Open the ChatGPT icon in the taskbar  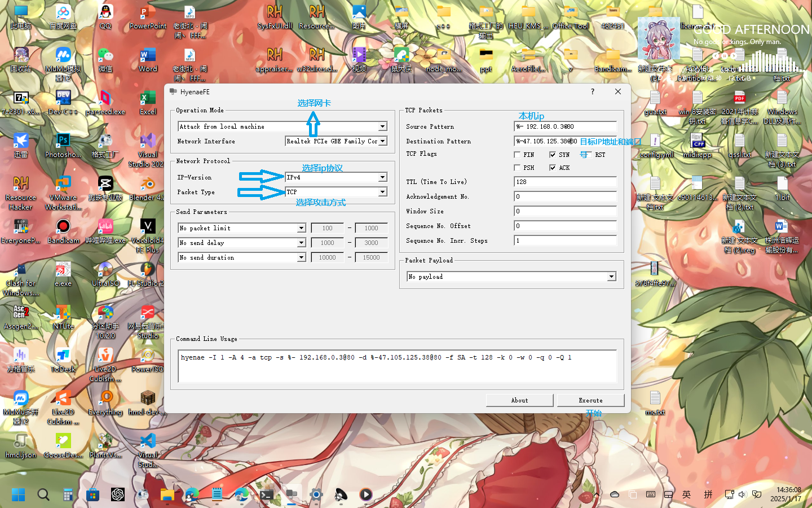point(117,494)
